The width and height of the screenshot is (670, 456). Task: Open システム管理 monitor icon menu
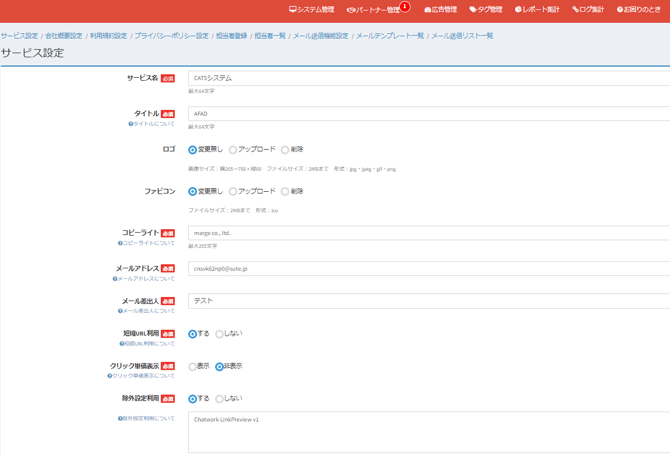click(x=312, y=10)
